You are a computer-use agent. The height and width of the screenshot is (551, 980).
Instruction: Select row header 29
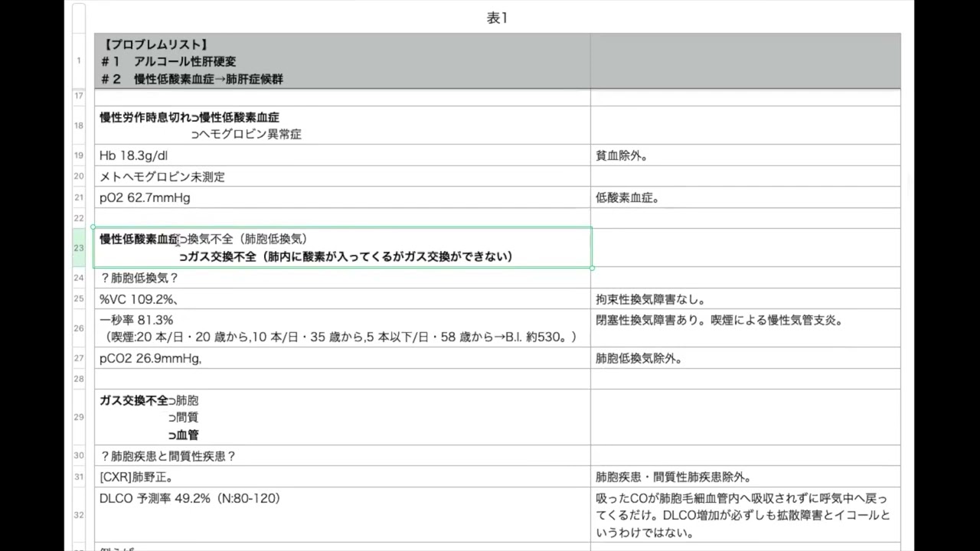pyautogui.click(x=79, y=417)
